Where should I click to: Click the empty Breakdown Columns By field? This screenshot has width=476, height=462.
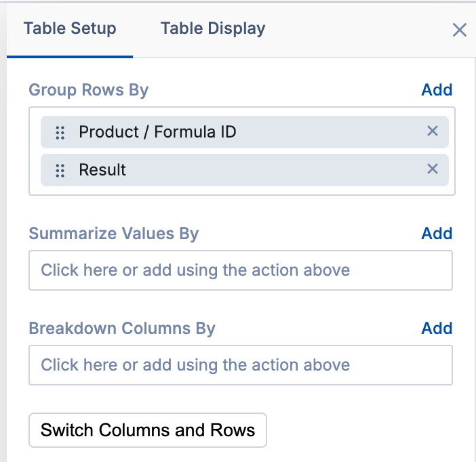click(241, 366)
